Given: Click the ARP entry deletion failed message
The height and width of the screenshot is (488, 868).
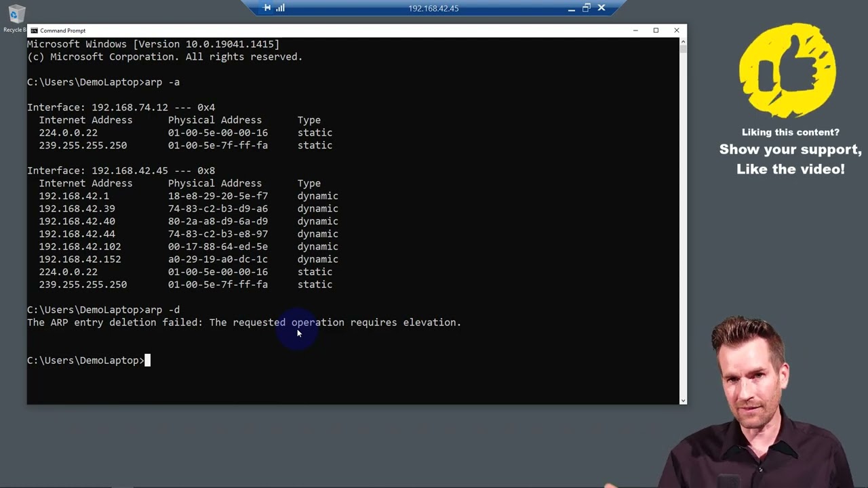Looking at the screenshot, I should 244,323.
